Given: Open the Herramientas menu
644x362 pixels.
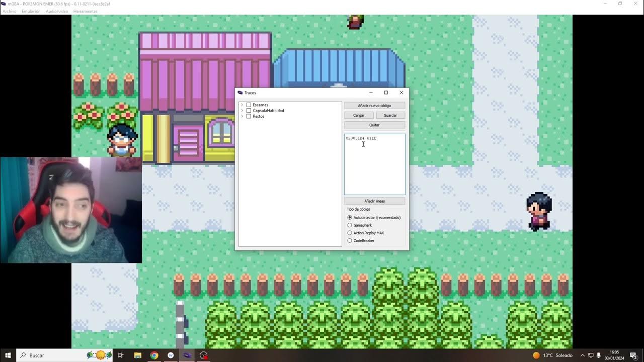Looking at the screenshot, I should click(86, 11).
